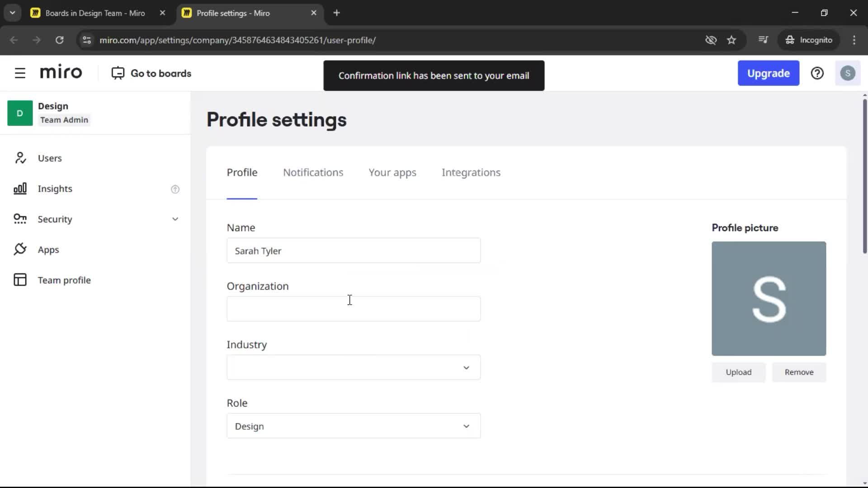The width and height of the screenshot is (868, 488).
Task: Click the Insights bar chart icon
Action: coord(20,188)
